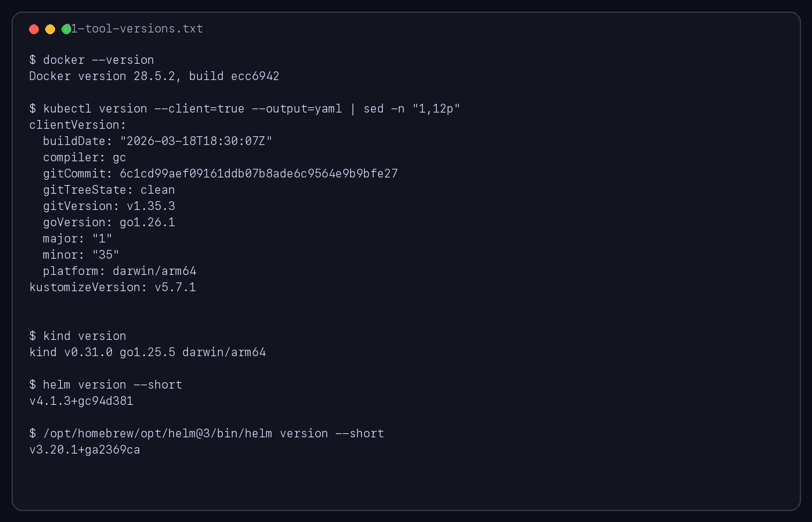The image size is (812, 522).
Task: Click the clientVersion: heading line
Action: 77,125
